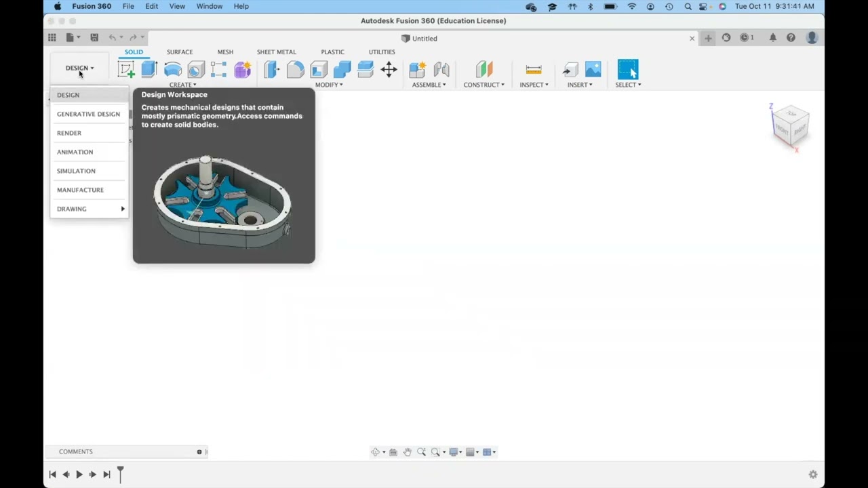Select the SOLID tab
This screenshot has height=488, width=868.
134,52
